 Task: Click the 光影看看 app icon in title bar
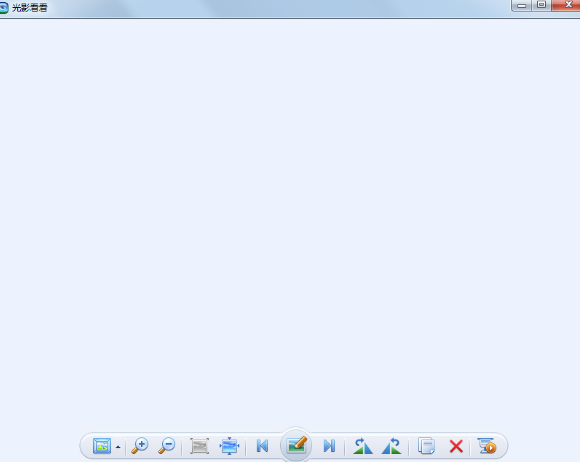(4, 7)
